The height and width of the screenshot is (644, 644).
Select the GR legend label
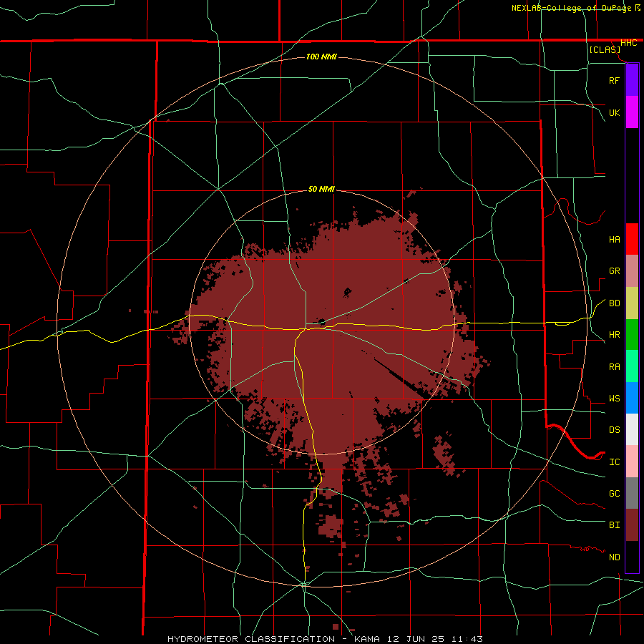tap(614, 271)
